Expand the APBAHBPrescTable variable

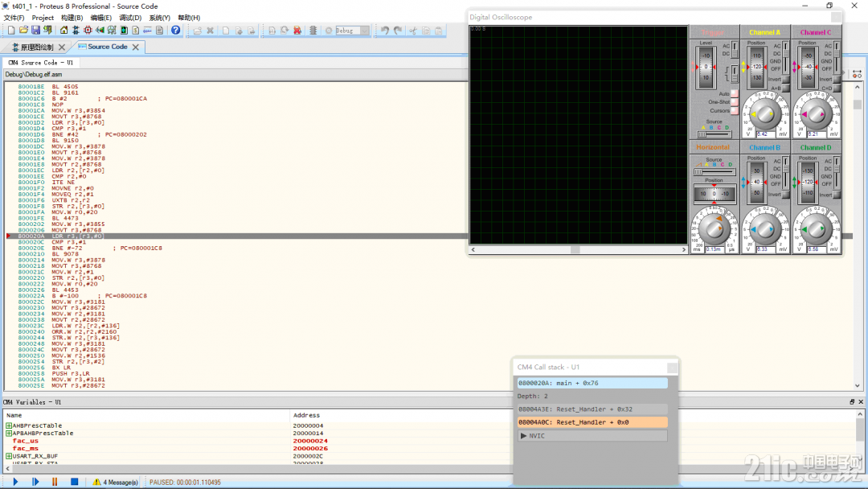tap(9, 433)
